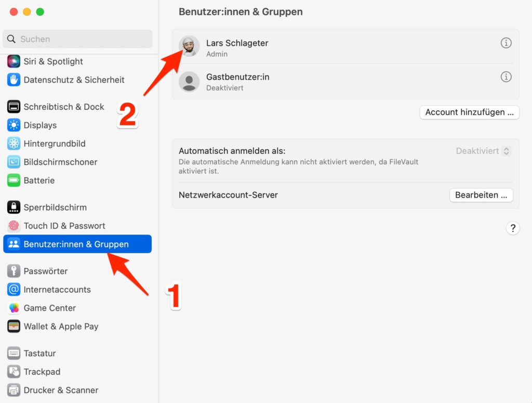Go to Bildschirmschoner label
This screenshot has width=532, height=403.
60,162
